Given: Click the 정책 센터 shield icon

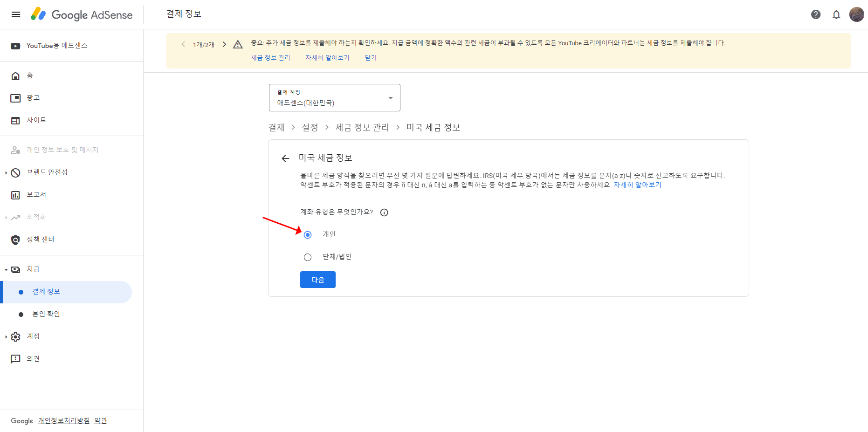Looking at the screenshot, I should tap(15, 240).
